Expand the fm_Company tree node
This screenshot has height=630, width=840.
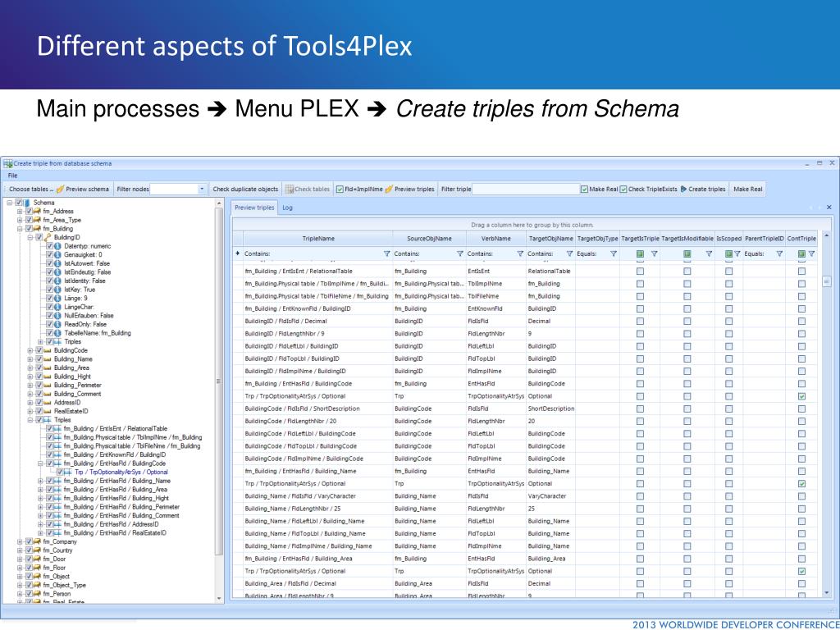20,541
